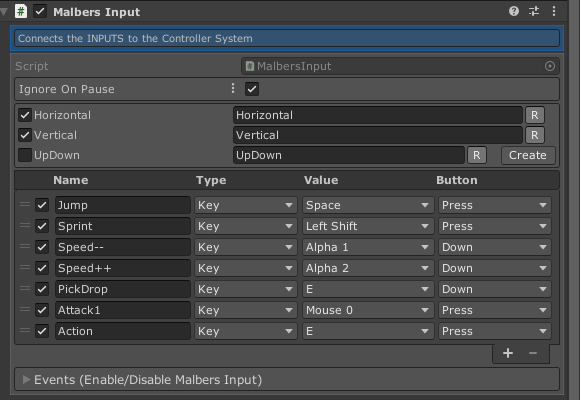The image size is (580, 400).
Task: Open the Malbers Input component kebab menu
Action: (554, 11)
